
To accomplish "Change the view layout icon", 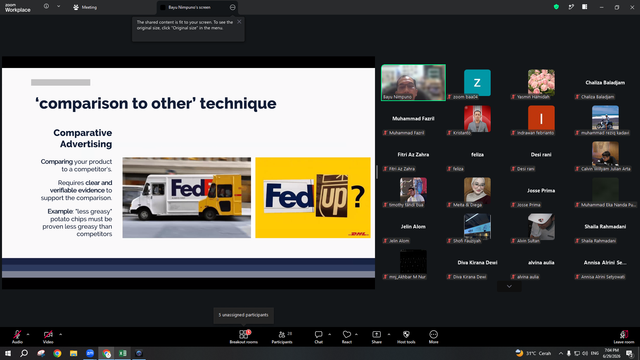I will tap(585, 7).
